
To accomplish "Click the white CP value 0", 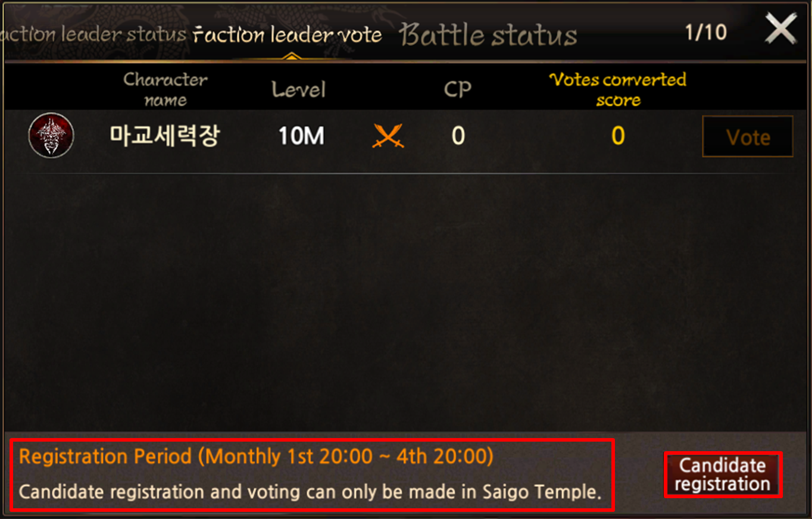I will [458, 136].
